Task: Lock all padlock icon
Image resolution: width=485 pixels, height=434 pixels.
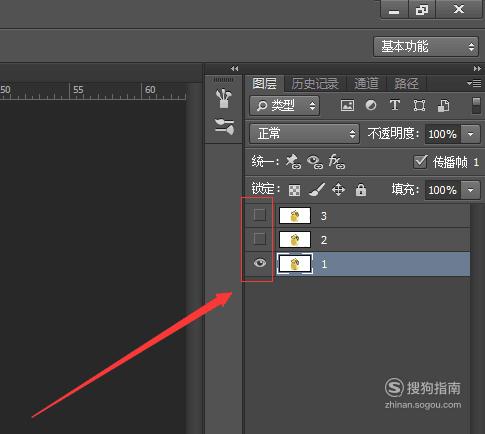Action: click(x=361, y=190)
